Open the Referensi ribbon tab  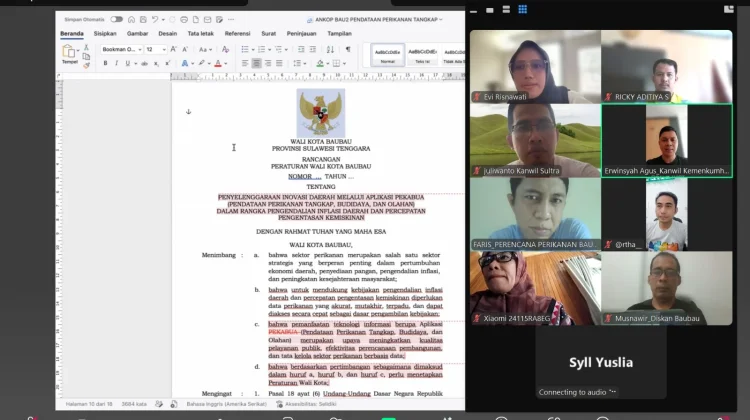(237, 33)
